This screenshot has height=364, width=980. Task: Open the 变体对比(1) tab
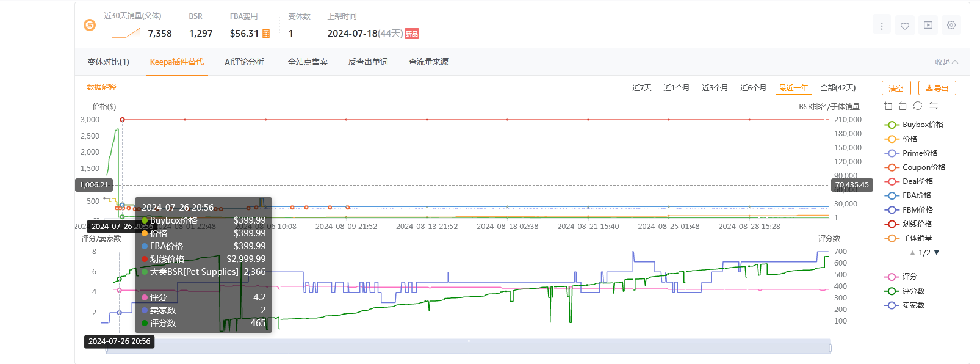(108, 62)
